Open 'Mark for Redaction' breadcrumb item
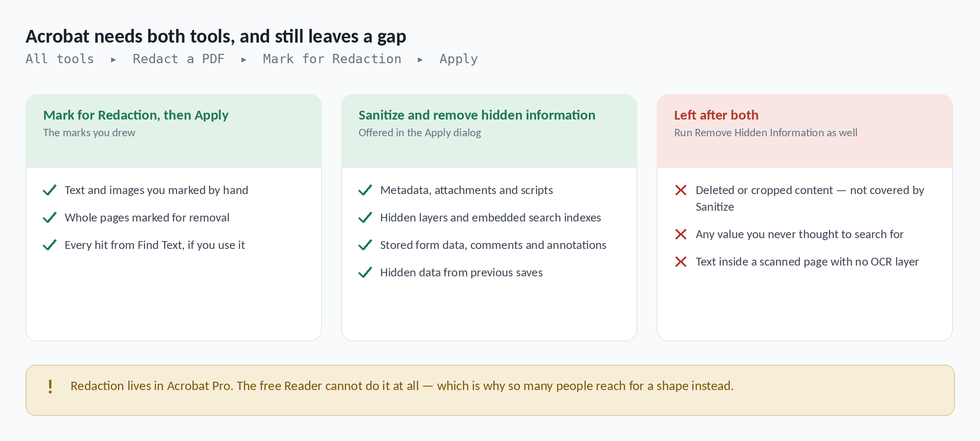The height and width of the screenshot is (441, 980). coord(332,59)
